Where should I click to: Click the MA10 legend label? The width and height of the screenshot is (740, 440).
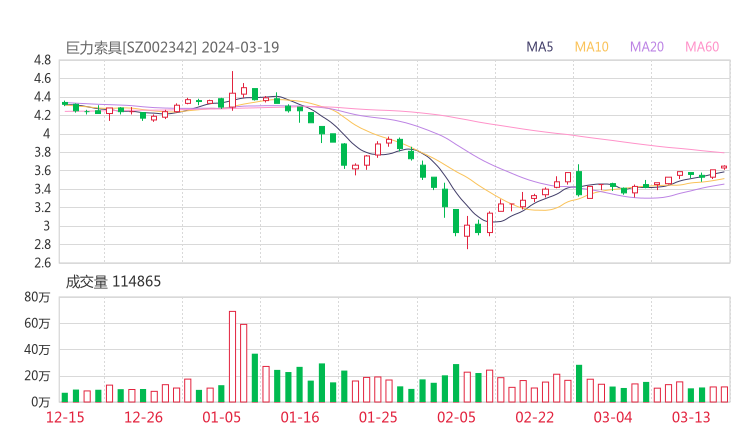tap(591, 47)
